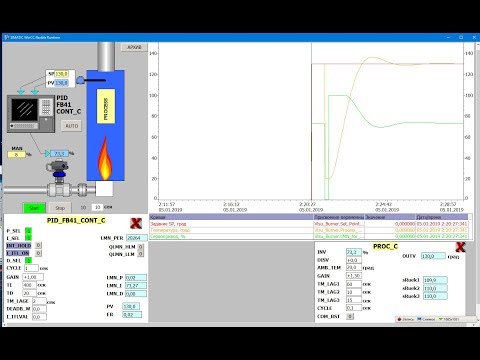The width and height of the screenshot is (480, 360).
Task: Click the temperature sensor probe on the furnace
Action: [91, 80]
